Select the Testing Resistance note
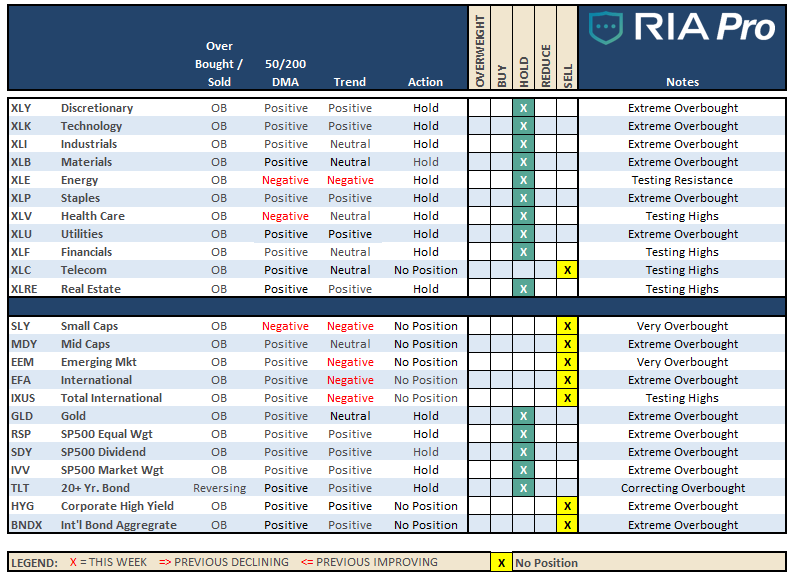 click(682, 180)
